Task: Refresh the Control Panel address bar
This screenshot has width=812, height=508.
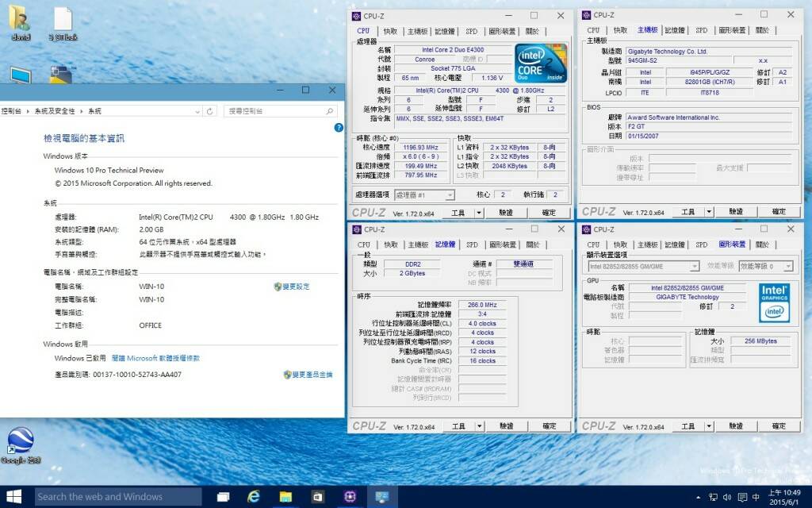Action: [209, 111]
